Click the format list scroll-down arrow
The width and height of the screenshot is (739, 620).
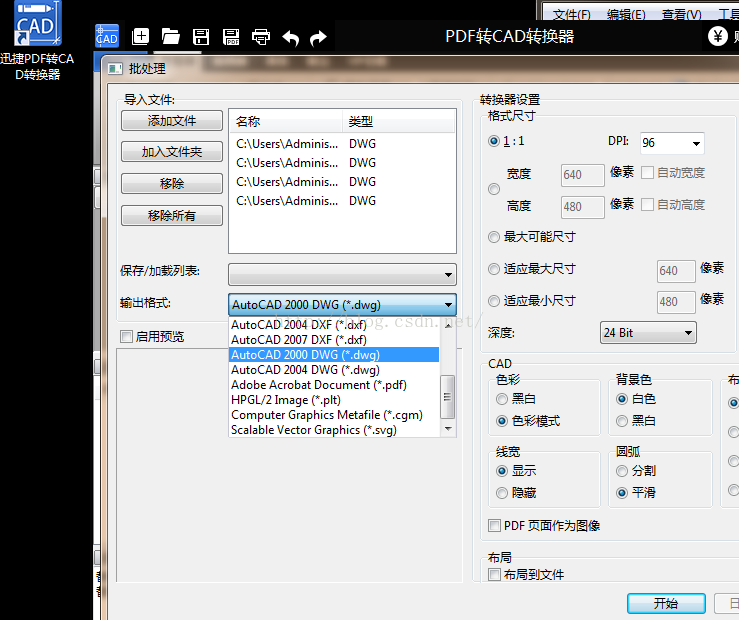(448, 429)
